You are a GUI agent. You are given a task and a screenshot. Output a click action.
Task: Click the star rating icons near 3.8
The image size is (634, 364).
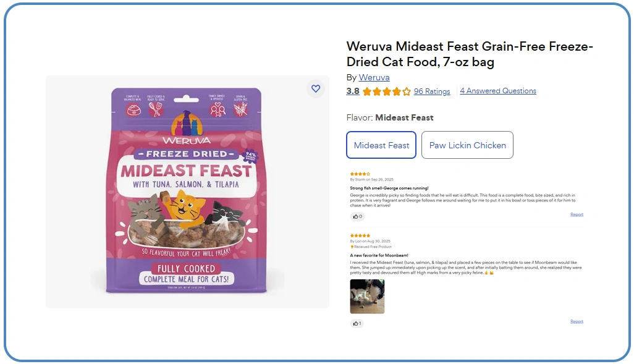click(386, 91)
